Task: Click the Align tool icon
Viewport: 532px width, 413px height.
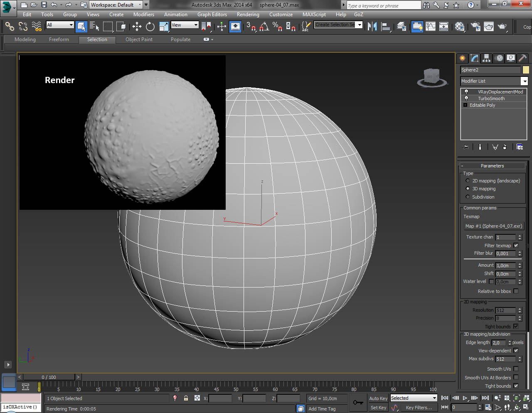Action: coord(386,27)
